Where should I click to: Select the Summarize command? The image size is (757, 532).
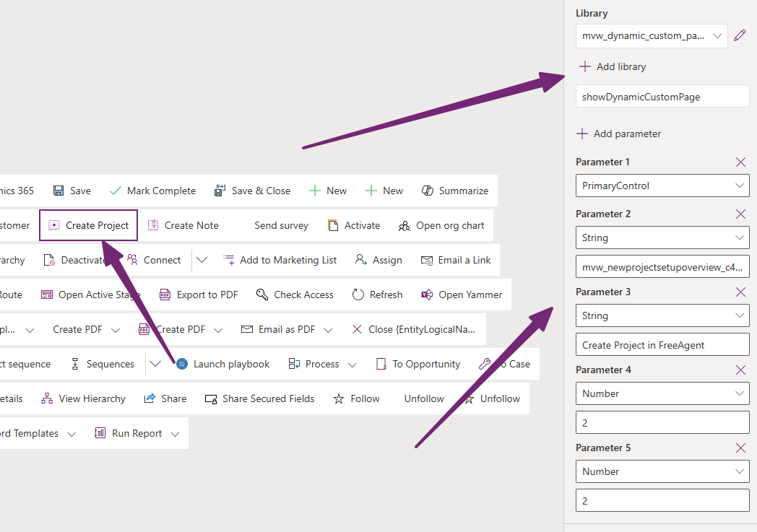tap(455, 191)
